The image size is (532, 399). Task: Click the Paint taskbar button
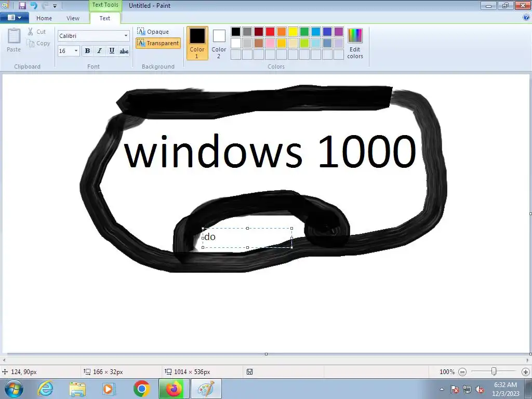tap(206, 389)
